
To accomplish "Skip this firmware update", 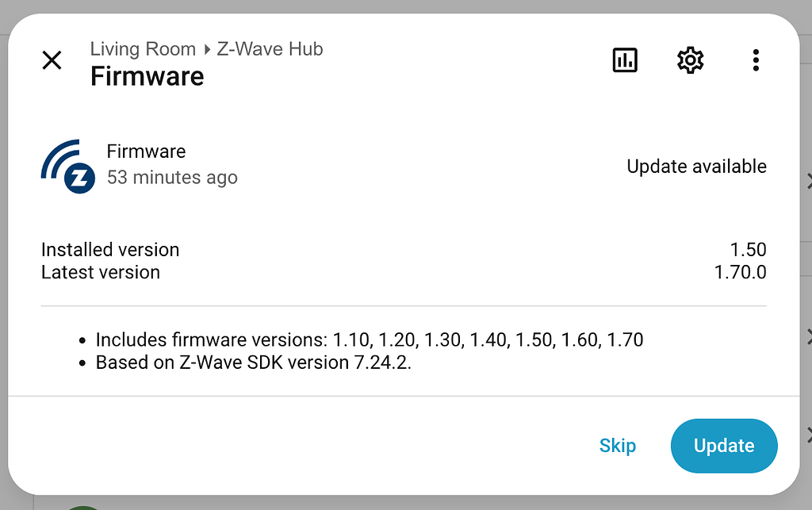I will tap(618, 445).
